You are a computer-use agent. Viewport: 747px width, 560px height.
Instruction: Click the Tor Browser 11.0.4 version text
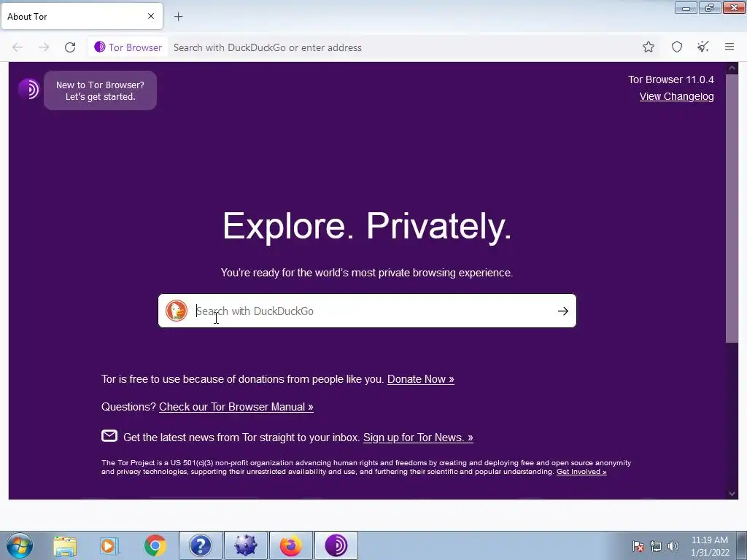671,79
